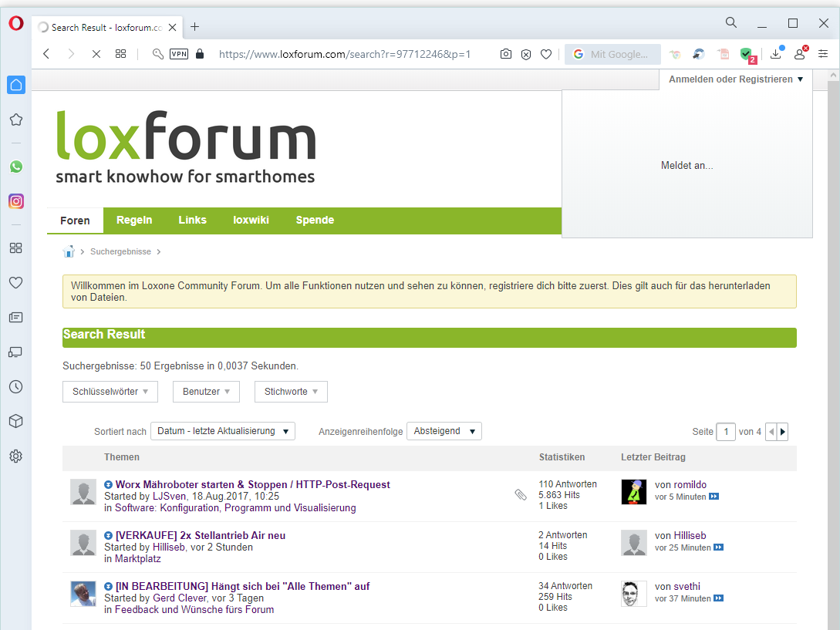Open sidebar heart pinboards icon
This screenshot has height=630, width=840.
coord(16,282)
